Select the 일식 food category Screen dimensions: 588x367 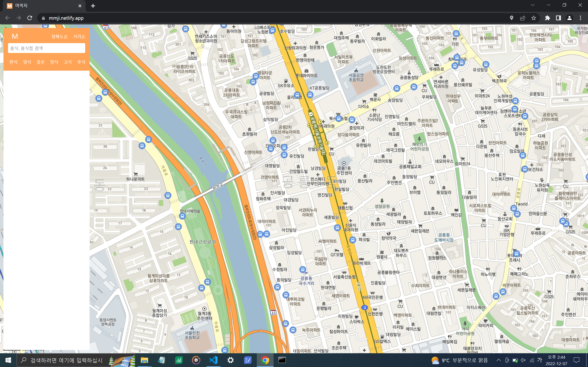pos(27,62)
